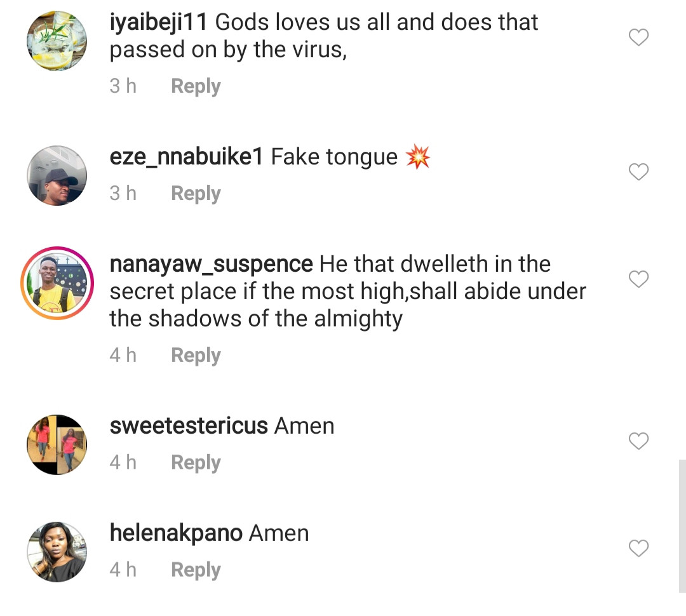686x616 pixels.
Task: Visit nanayaw_suspence username link
Action: point(211,264)
